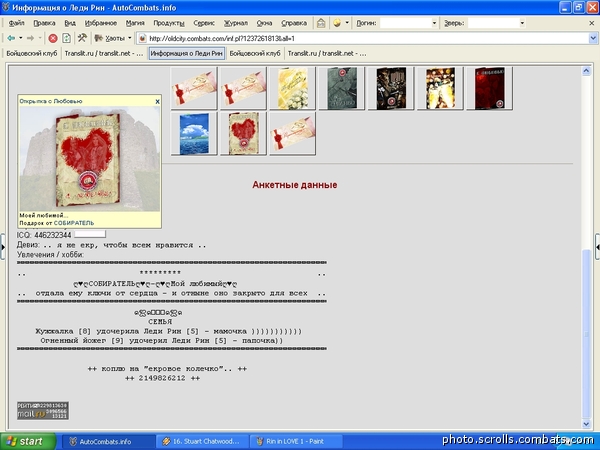Image resolution: width=600 pixels, height=450 pixels.
Task: Open the golden lights gift card
Action: (x=440, y=88)
